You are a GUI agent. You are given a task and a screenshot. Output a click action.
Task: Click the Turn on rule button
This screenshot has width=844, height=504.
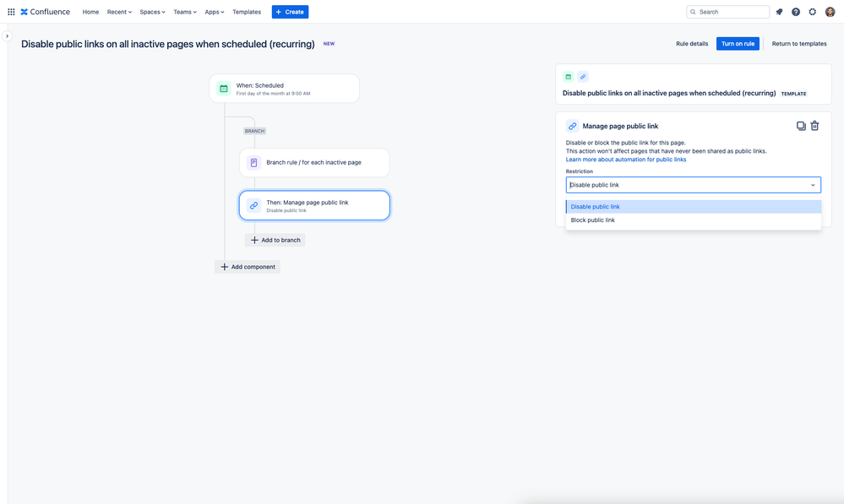738,44
